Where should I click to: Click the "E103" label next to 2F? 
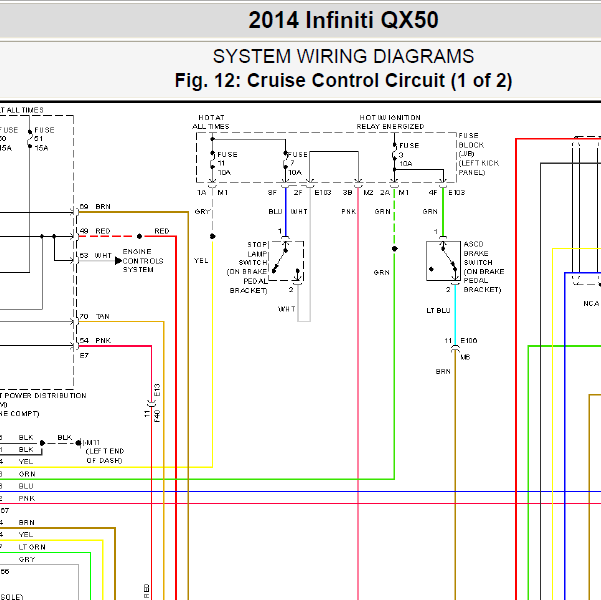click(x=323, y=193)
